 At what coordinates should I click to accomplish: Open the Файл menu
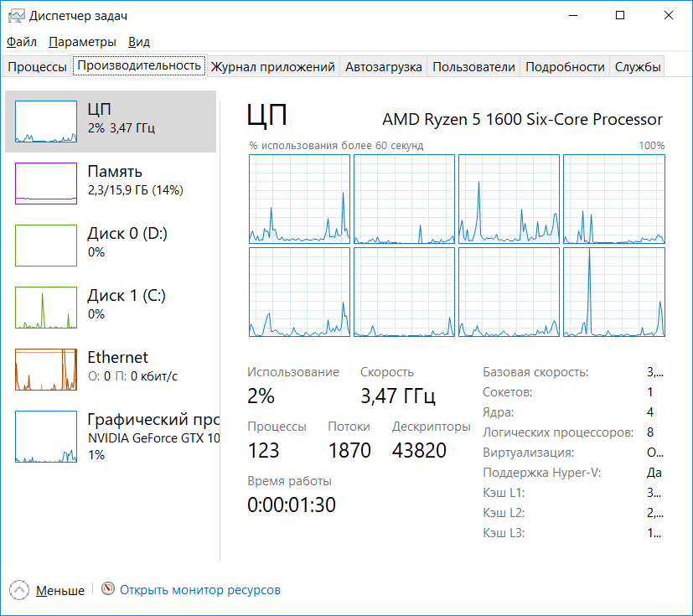tap(22, 42)
